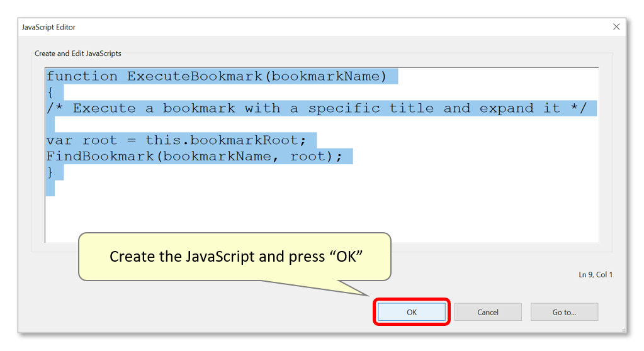Click the 'var root = this.bookmarkRoot;' line
This screenshot has width=644, height=351.
coord(176,140)
